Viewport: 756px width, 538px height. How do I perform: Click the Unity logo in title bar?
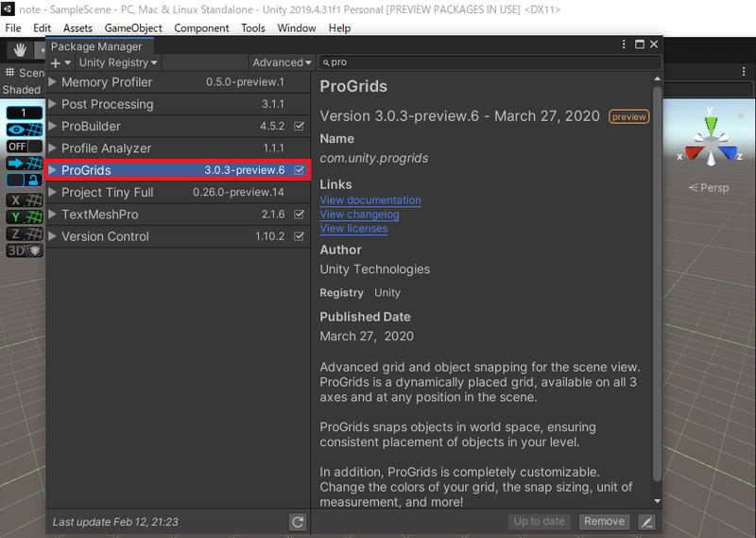(8, 9)
